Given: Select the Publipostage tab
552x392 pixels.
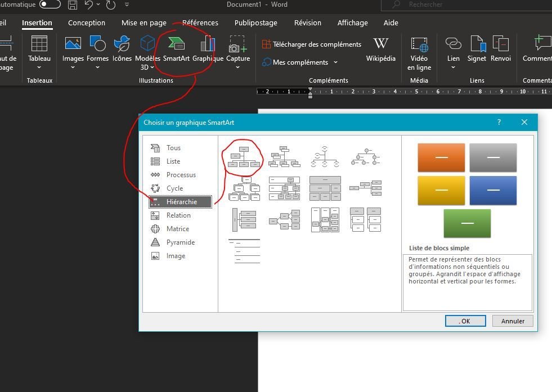Looking at the screenshot, I should pyautogui.click(x=256, y=23).
